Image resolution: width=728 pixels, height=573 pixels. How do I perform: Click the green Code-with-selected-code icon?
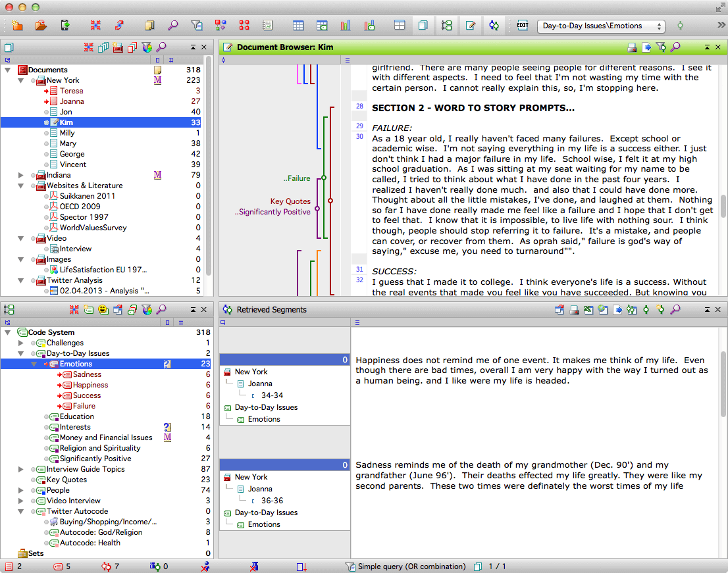point(680,26)
